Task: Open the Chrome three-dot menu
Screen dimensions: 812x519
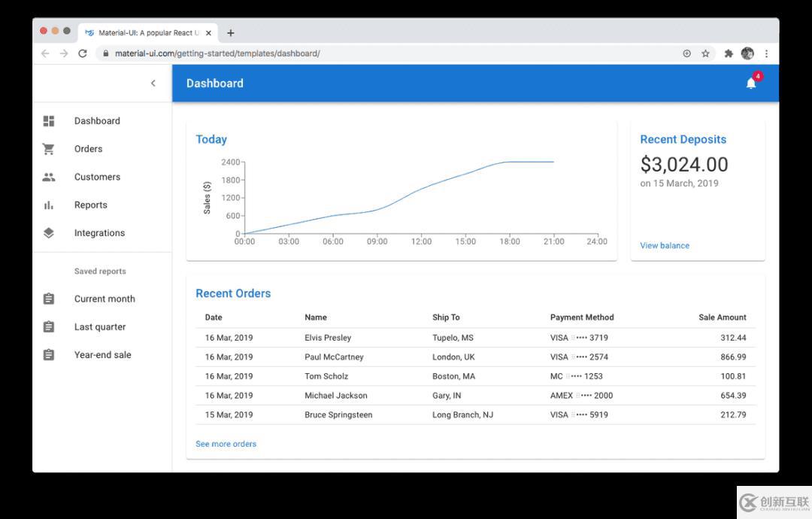Action: pos(766,53)
